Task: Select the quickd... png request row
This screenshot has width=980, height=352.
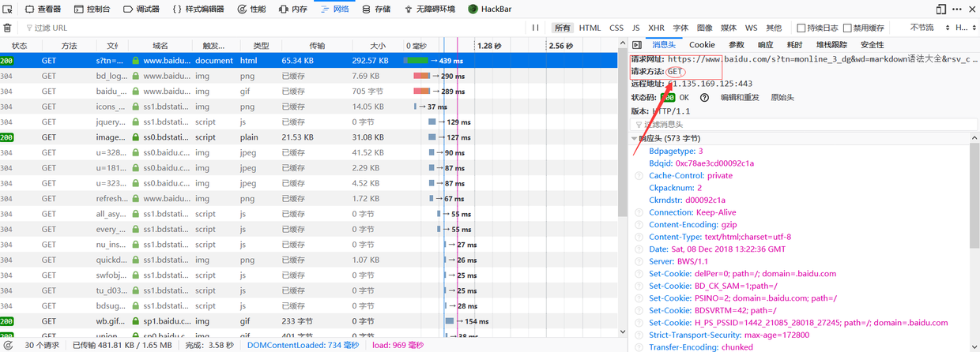Action: (x=308, y=260)
